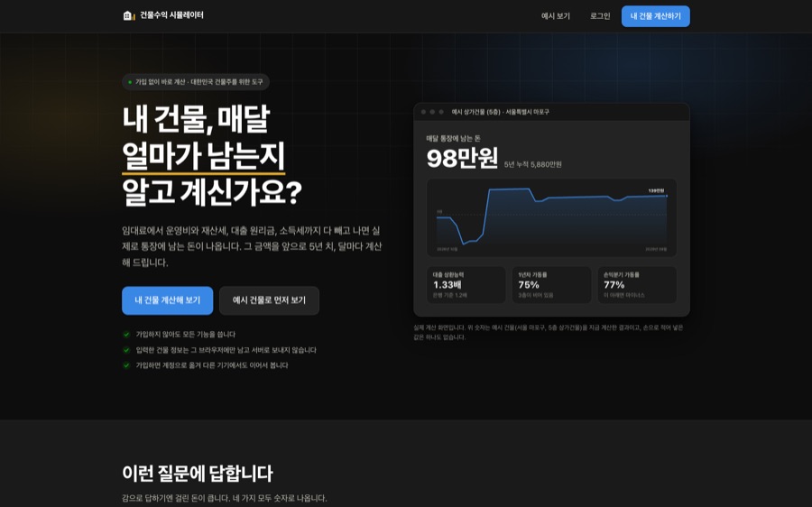This screenshot has height=507, width=812.
Task: Click the text '가입하면 계정으로 옮겨 다른 기기에서도 이어서 봅니다'
Action: click(x=212, y=365)
